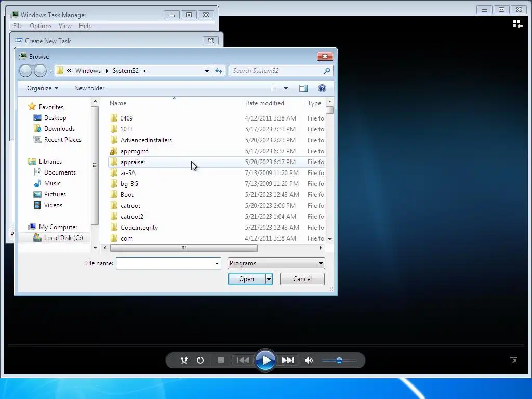Open the Videos library

pos(53,205)
